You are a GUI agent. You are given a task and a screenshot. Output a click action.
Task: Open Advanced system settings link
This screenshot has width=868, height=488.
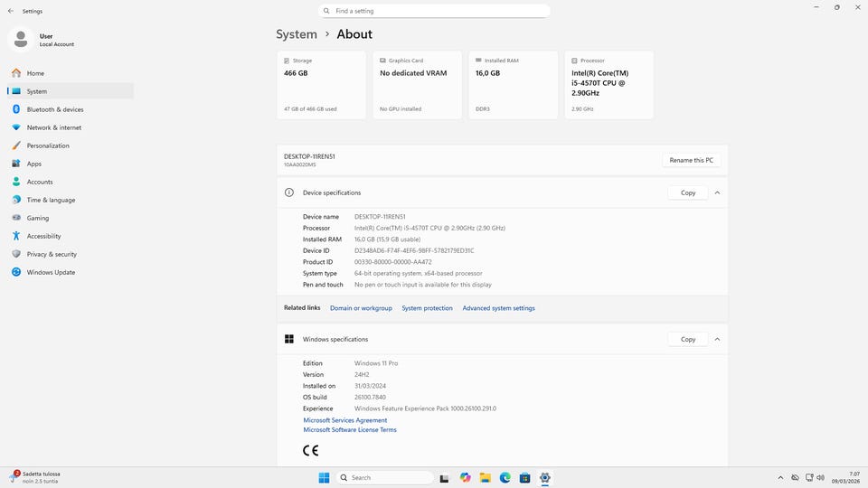click(498, 308)
